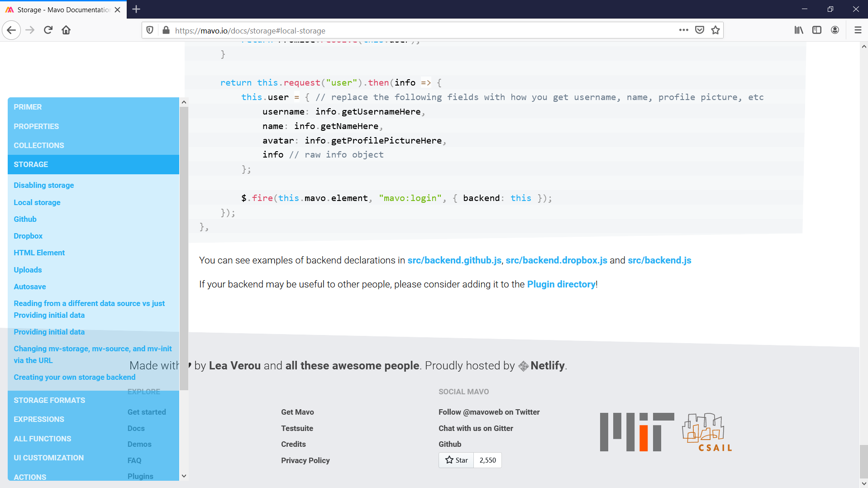
Task: Close the Storage - Mavo Documentation tab
Action: (x=118, y=10)
